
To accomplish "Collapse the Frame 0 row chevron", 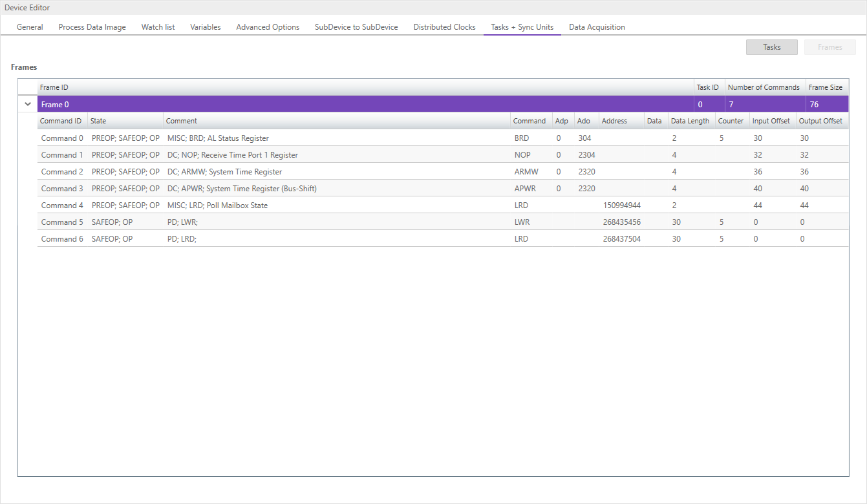I will click(28, 104).
